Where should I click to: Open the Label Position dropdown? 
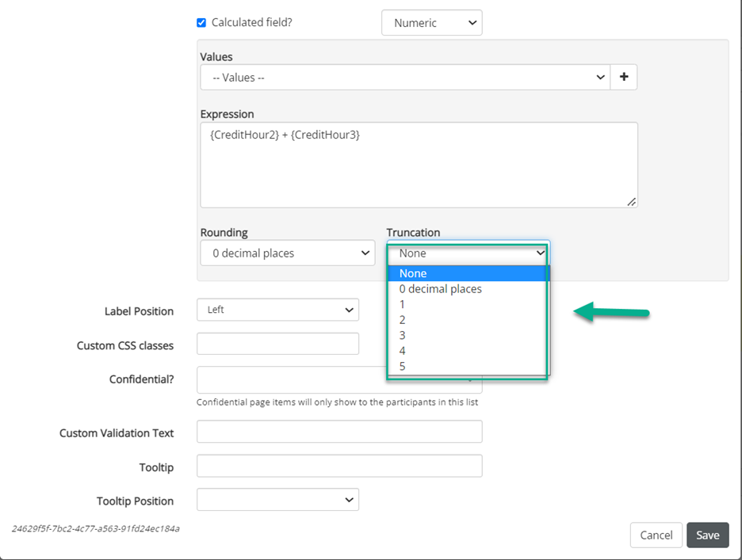[x=277, y=310]
